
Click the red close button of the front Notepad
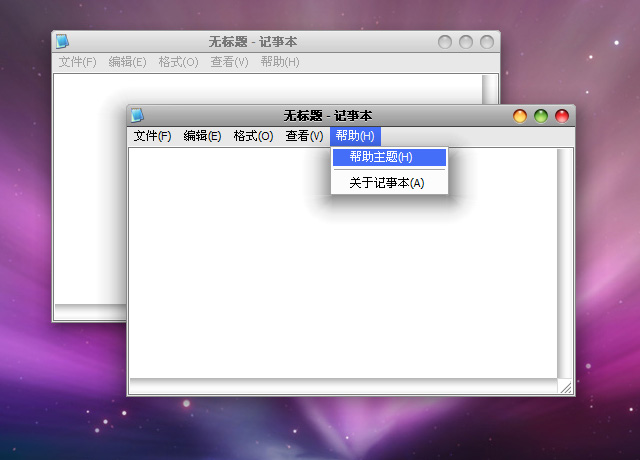click(x=562, y=116)
